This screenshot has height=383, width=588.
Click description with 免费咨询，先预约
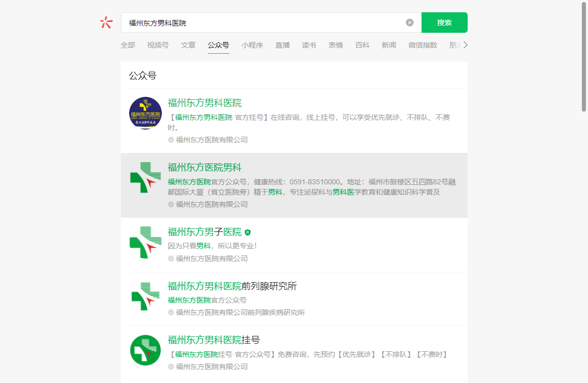(x=308, y=354)
